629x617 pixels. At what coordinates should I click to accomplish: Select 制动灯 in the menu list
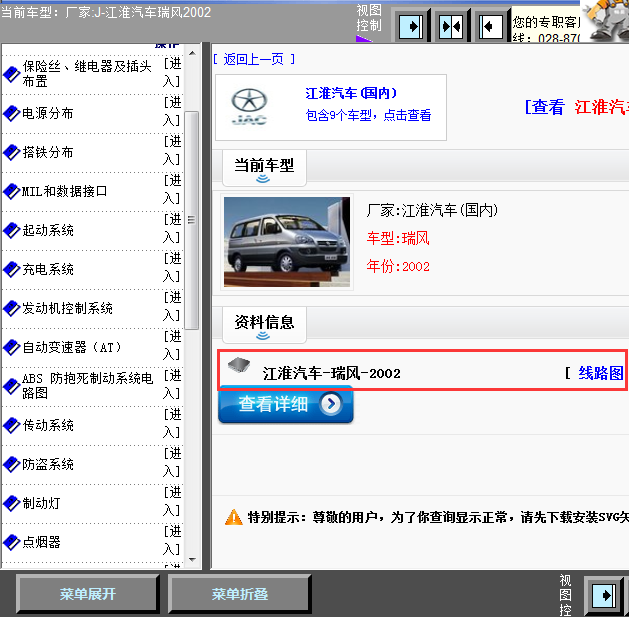[x=41, y=503]
